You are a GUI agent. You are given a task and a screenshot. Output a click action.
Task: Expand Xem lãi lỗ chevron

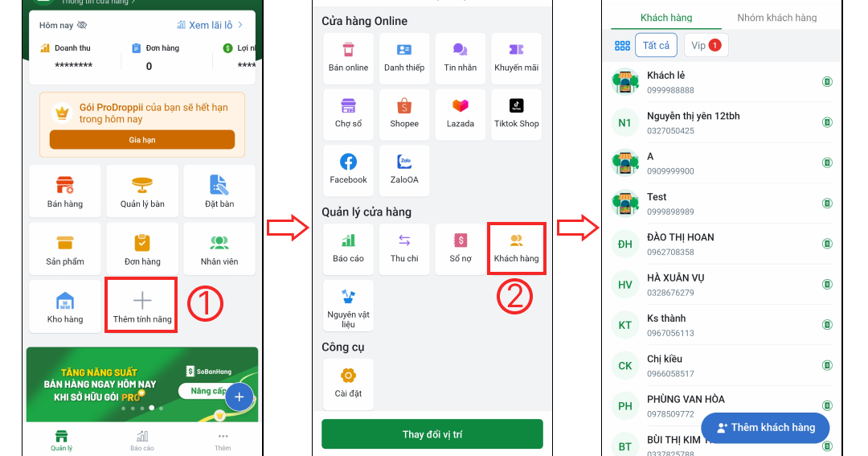point(240,25)
